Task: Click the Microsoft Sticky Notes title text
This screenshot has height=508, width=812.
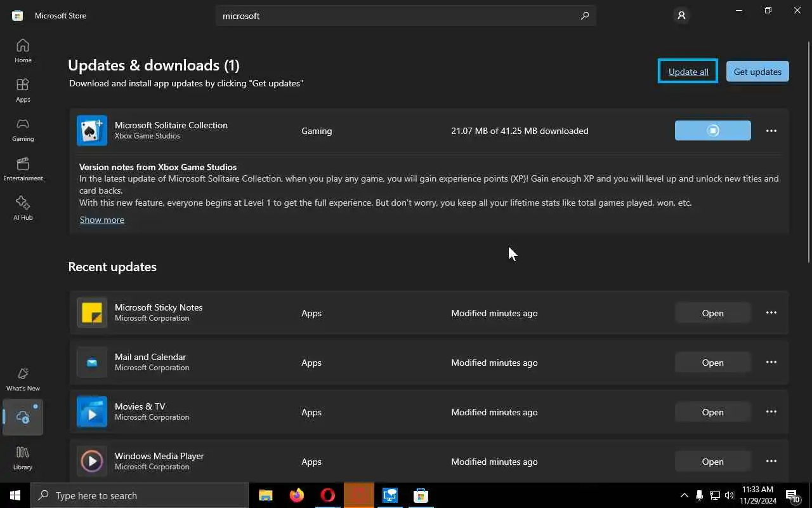Action: click(x=159, y=307)
